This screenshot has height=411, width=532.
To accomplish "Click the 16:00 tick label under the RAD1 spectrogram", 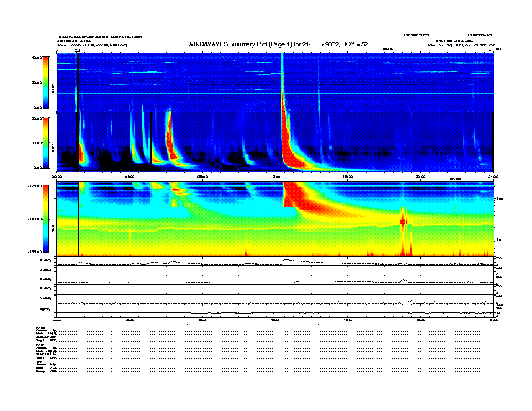I will pyautogui.click(x=348, y=177).
